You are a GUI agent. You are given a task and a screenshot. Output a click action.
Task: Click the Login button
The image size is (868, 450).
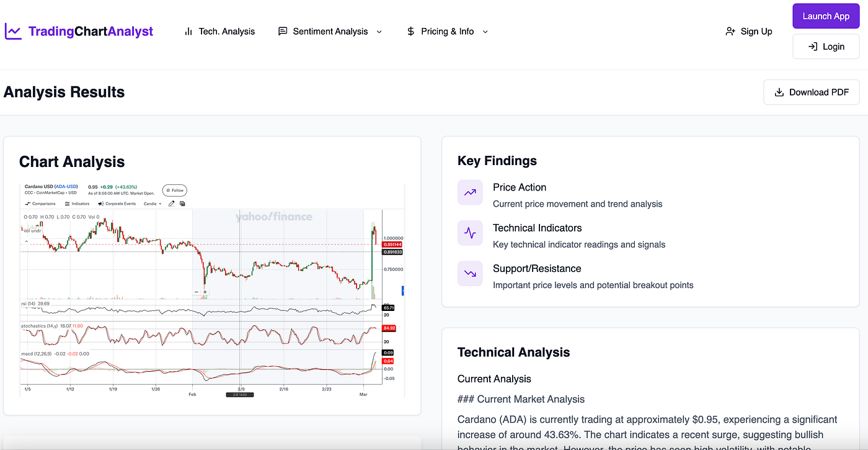[x=826, y=47]
